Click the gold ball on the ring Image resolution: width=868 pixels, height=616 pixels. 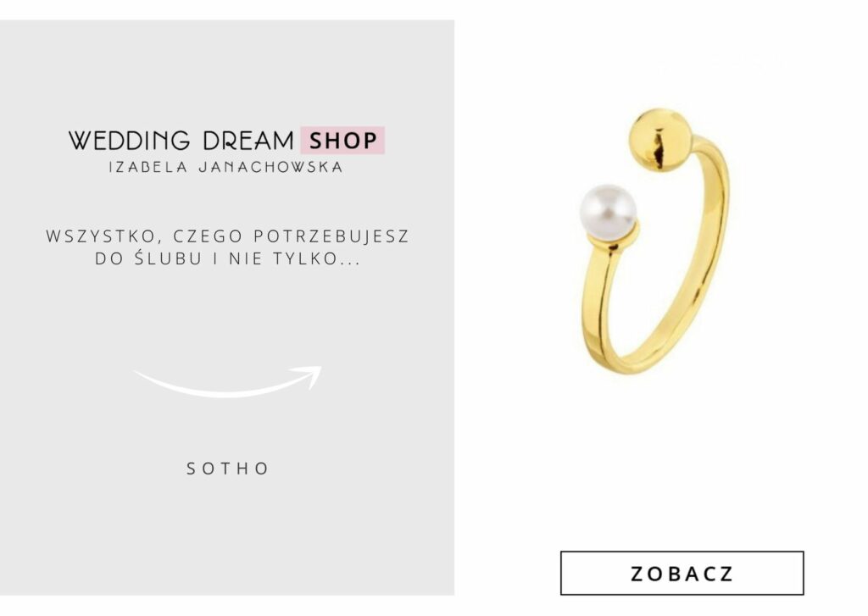tap(660, 140)
